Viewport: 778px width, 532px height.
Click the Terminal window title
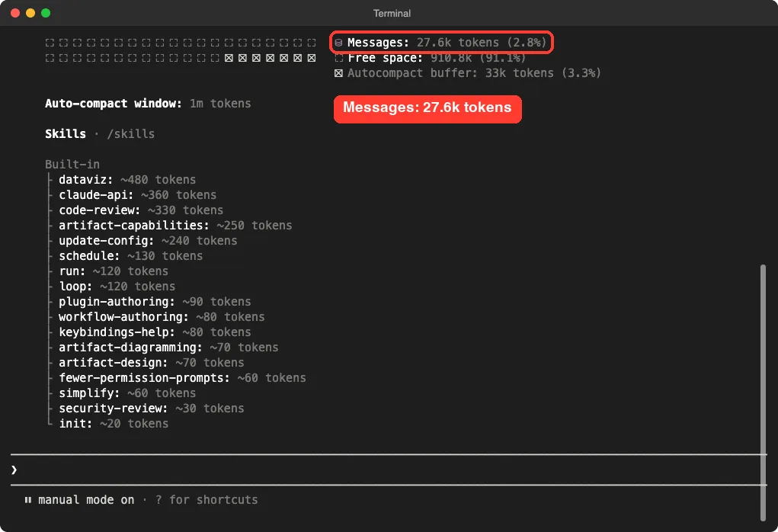coord(392,14)
